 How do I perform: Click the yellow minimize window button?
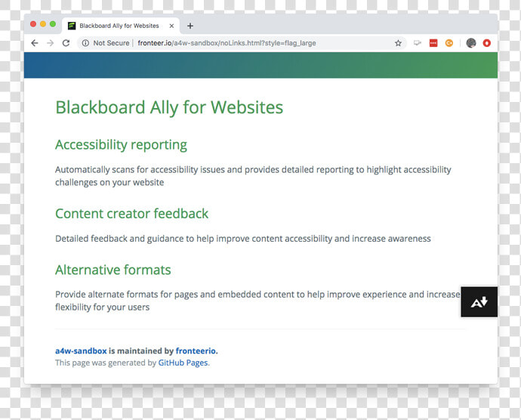click(43, 24)
